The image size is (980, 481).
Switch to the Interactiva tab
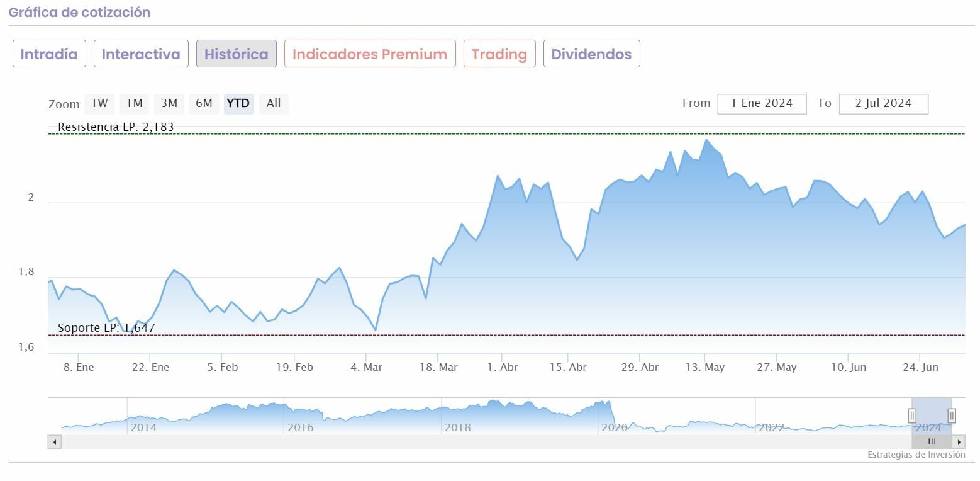click(x=141, y=54)
